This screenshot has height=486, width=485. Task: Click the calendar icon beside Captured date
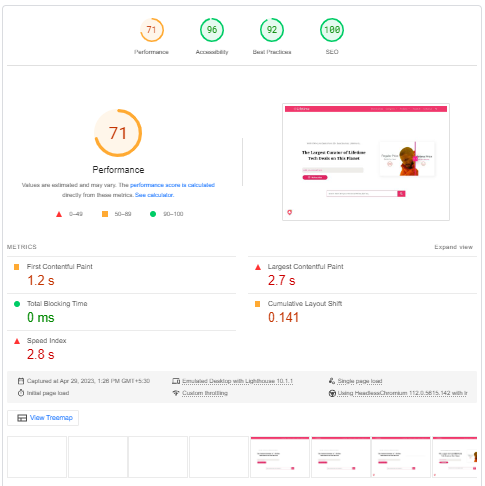(21, 381)
